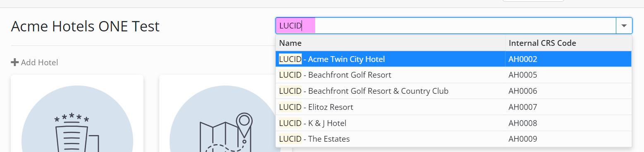Image resolution: width=644 pixels, height=152 pixels.
Task: Click CRS code AH0005 cell
Action: tap(568, 75)
